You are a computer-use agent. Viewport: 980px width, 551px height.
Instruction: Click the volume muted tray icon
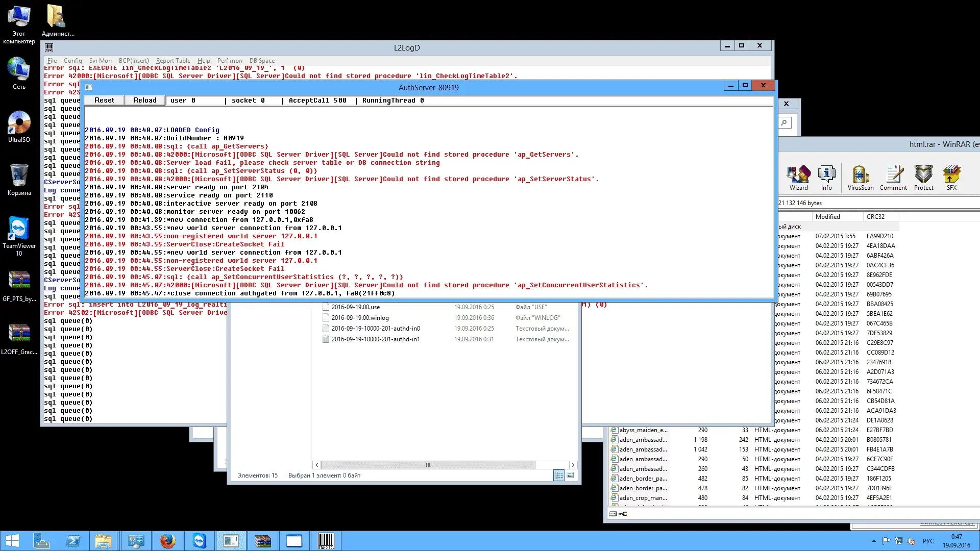(911, 541)
